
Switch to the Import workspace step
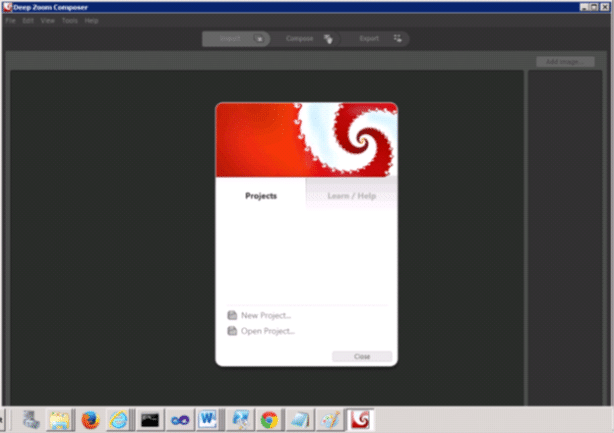[236, 39]
